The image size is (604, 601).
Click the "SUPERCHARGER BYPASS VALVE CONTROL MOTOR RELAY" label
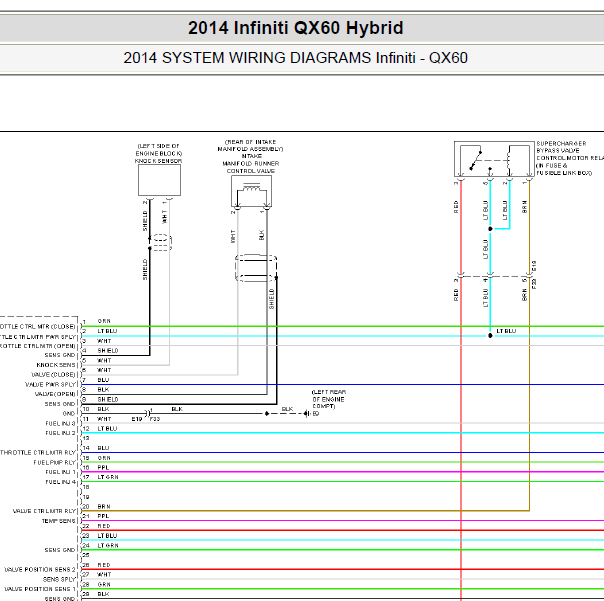(570, 151)
